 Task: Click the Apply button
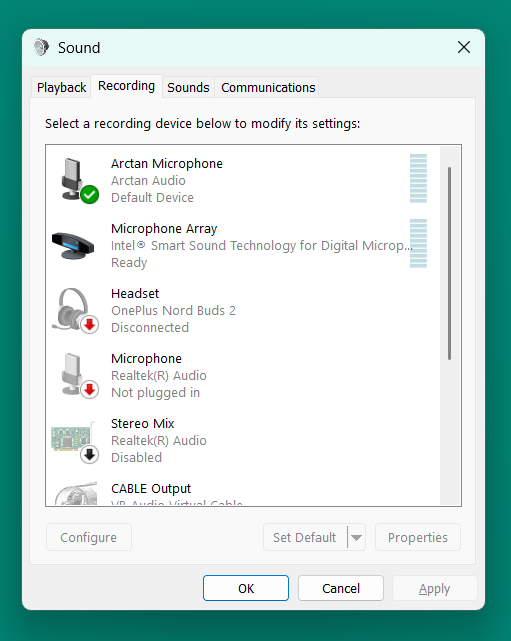tap(435, 588)
